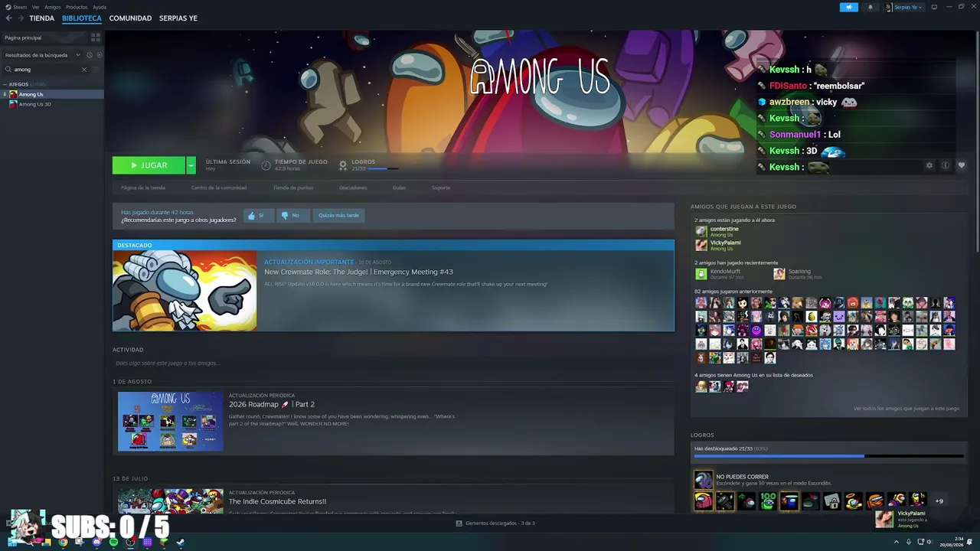Collapse the JUEGOS category
980x551 pixels.
tap(5, 84)
